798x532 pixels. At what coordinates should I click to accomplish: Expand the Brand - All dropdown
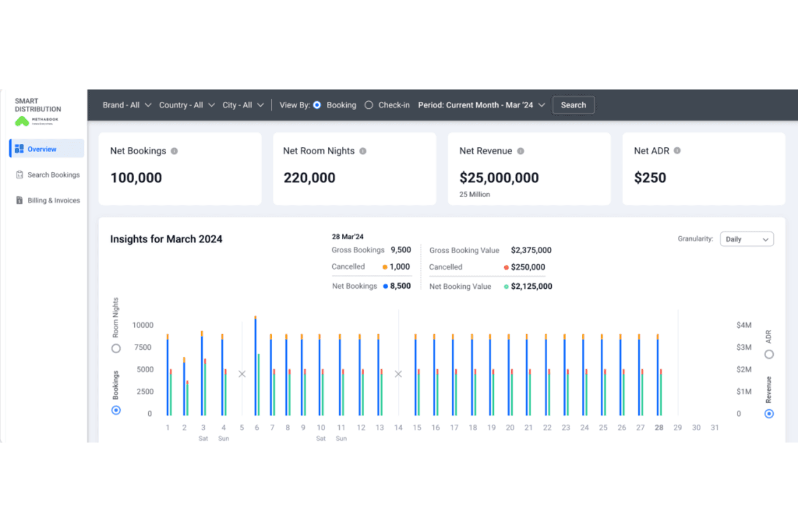[127, 105]
